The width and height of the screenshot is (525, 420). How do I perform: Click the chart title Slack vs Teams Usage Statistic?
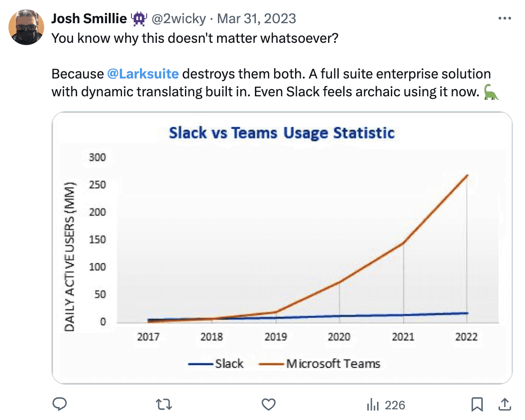click(282, 132)
